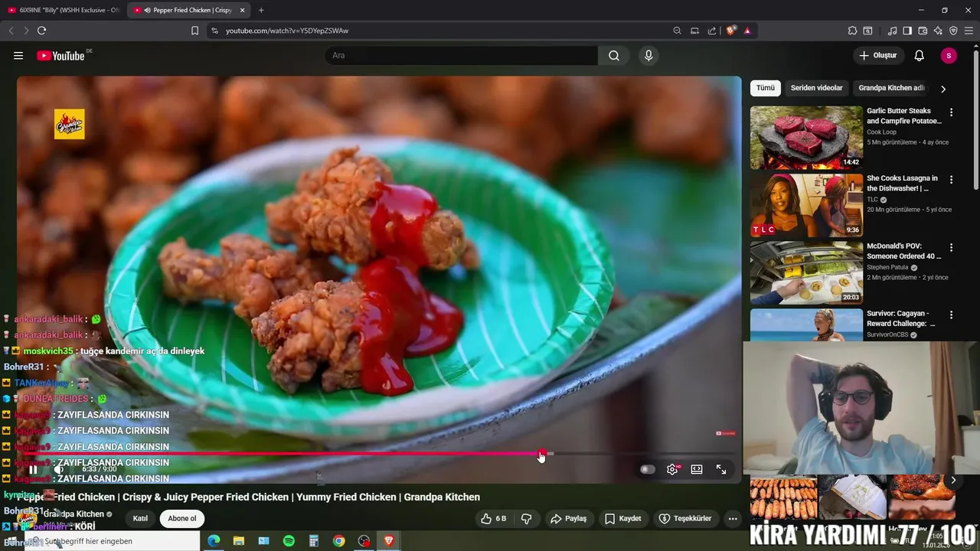
Task: Dislike the video with thumbs down
Action: coord(527,519)
